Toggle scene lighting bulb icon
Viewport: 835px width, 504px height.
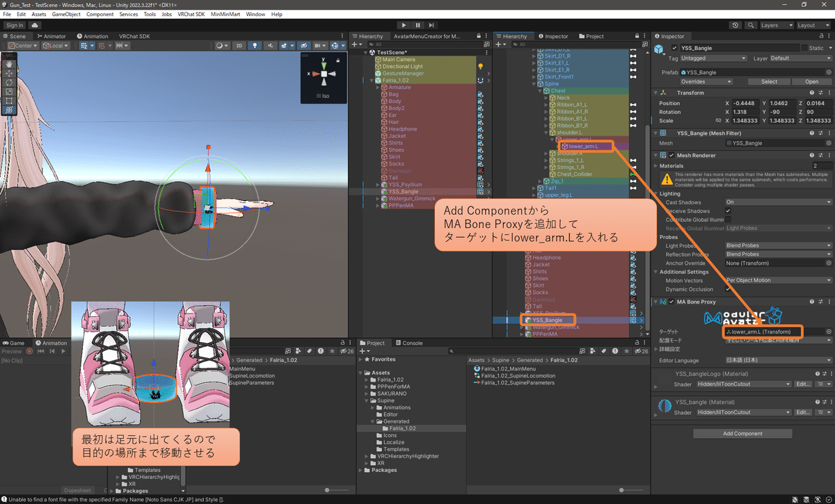[255, 46]
